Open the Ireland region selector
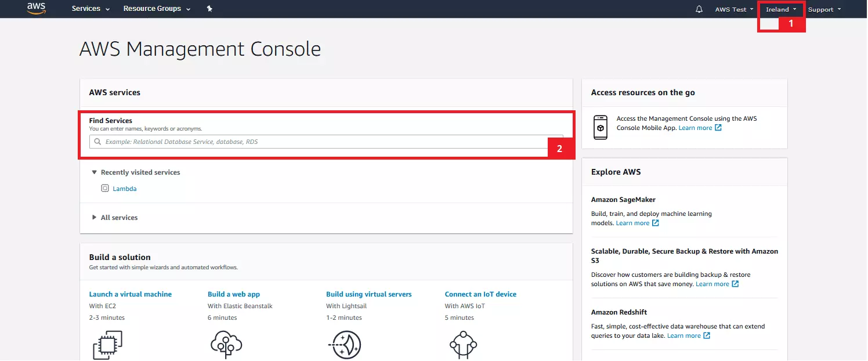868x361 pixels. (x=781, y=9)
